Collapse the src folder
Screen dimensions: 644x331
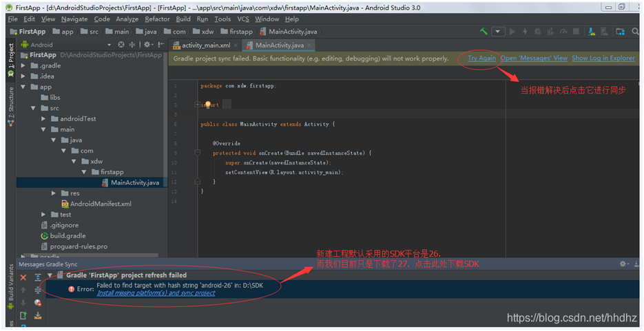point(33,108)
